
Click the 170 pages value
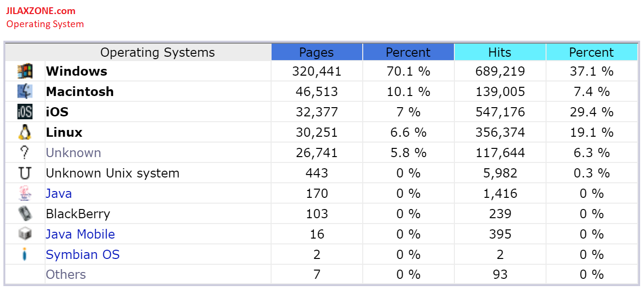pyautogui.click(x=317, y=193)
